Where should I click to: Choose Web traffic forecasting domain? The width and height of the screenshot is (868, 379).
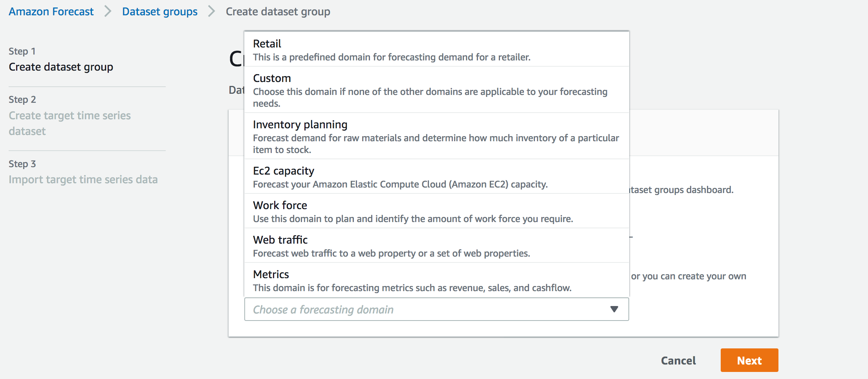pos(437,246)
